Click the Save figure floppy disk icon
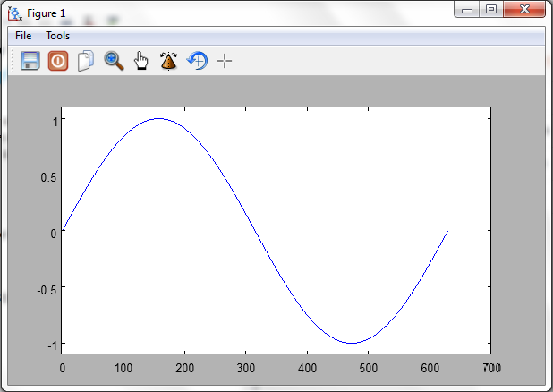Screen dimensions: 553x392 [x=30, y=61]
